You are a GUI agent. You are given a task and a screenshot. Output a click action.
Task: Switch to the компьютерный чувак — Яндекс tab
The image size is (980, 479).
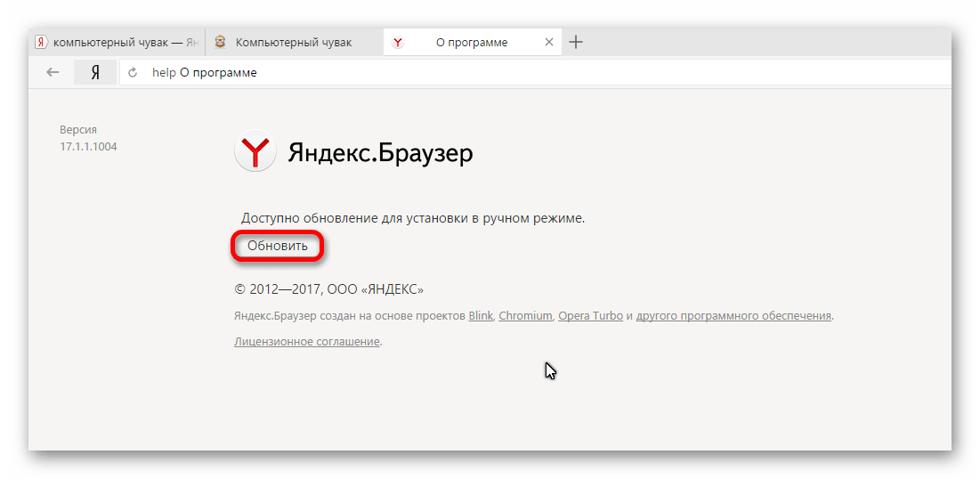point(117,43)
